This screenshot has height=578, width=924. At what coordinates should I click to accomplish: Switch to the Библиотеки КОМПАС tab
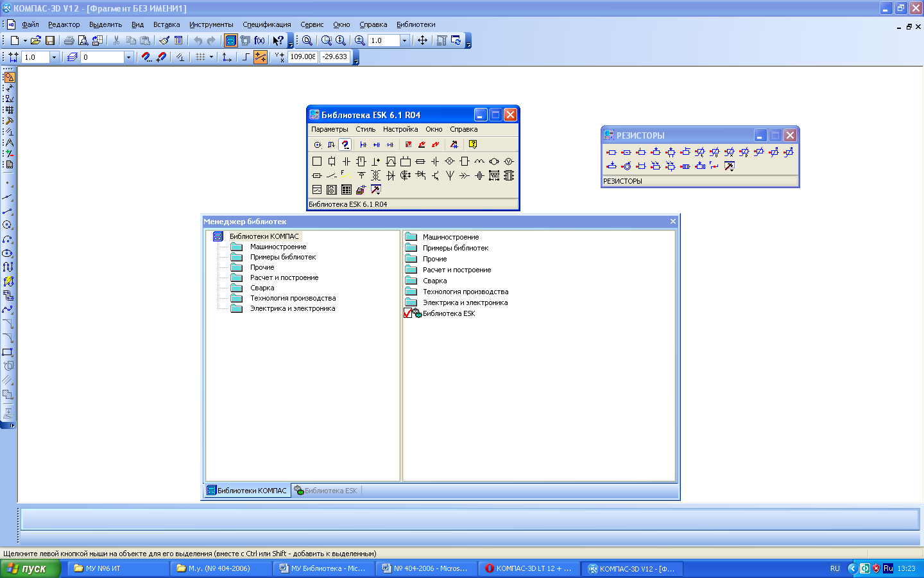(x=247, y=491)
